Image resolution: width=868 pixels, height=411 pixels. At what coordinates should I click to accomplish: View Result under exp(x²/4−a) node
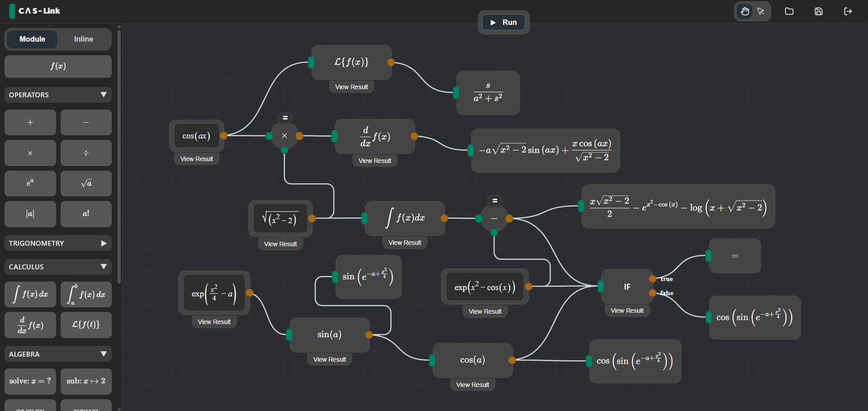[214, 322]
